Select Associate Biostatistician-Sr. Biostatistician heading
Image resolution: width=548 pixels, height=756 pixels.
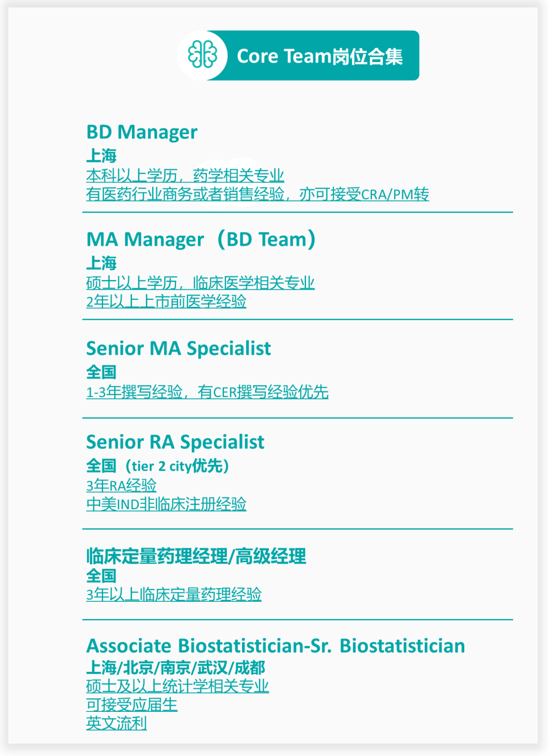coord(276,646)
